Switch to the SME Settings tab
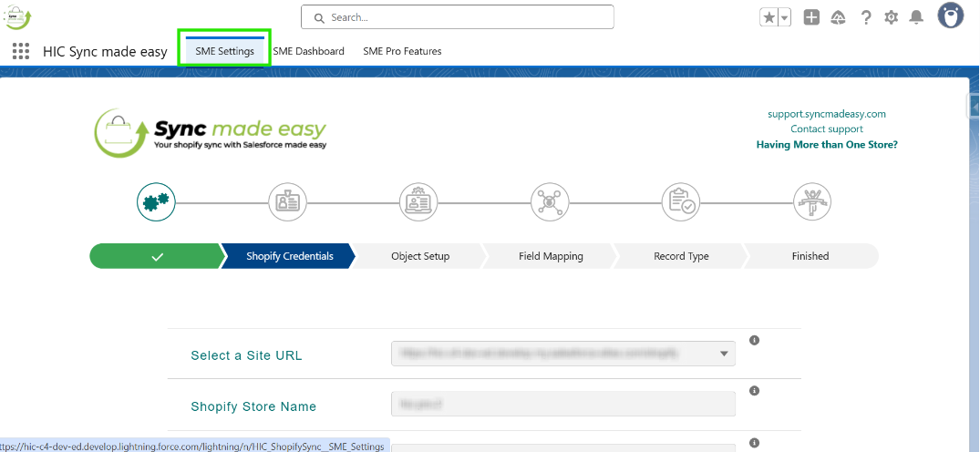Viewport: 980px width, 452px height. pos(224,51)
